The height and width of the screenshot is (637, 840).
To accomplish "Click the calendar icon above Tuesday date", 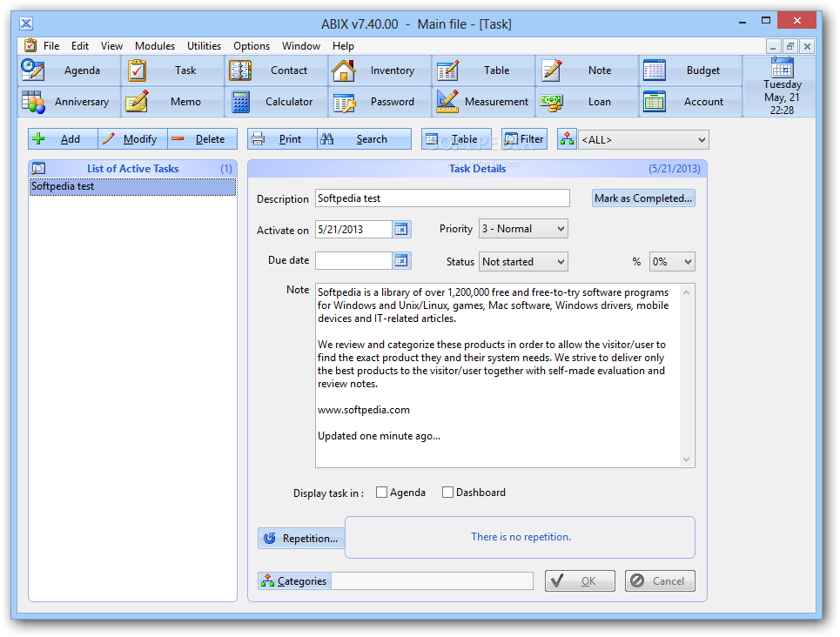I will pyautogui.click(x=783, y=68).
